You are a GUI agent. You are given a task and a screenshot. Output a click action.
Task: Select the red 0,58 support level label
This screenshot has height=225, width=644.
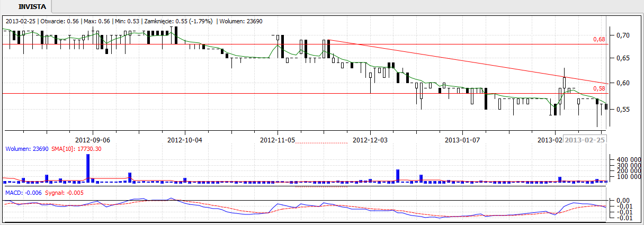click(598, 88)
